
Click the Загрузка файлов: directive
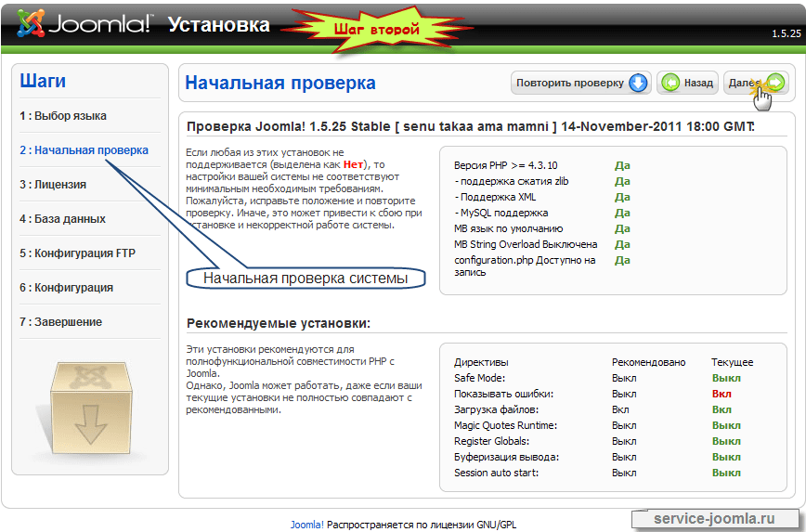pyautogui.click(x=497, y=410)
